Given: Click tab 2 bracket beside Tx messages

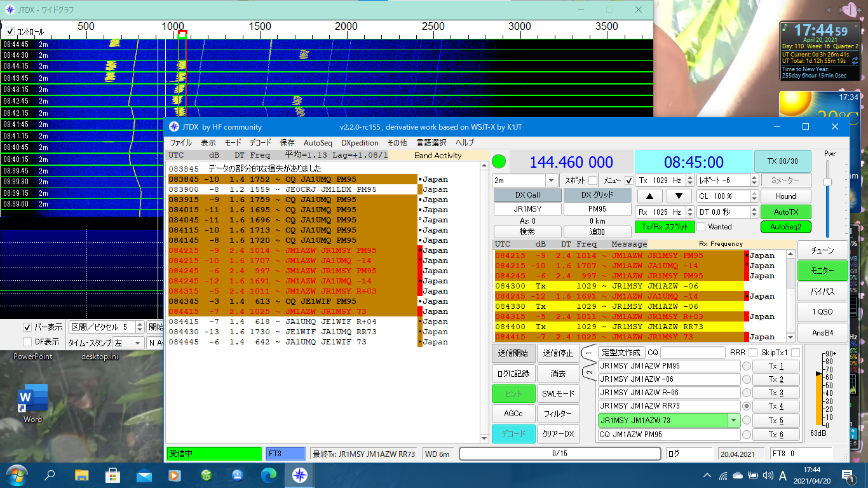Looking at the screenshot, I should pos(588,372).
